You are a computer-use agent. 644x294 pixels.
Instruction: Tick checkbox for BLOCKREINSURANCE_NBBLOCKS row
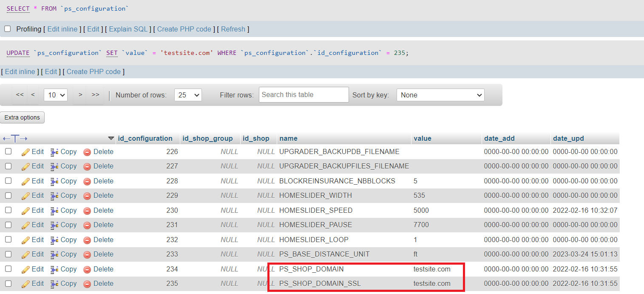coord(8,181)
